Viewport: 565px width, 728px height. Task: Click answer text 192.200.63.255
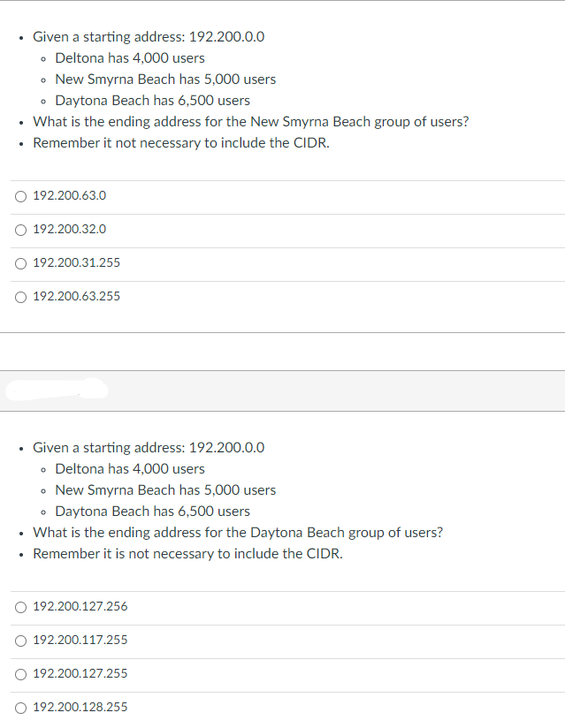[77, 296]
